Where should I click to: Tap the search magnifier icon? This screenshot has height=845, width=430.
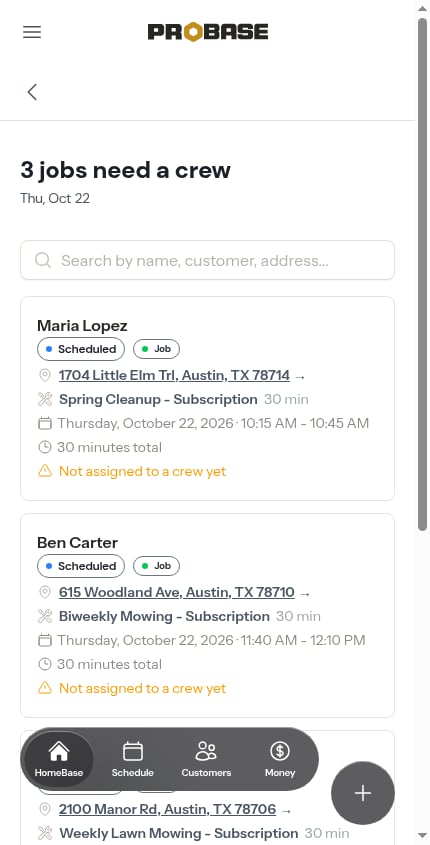pyautogui.click(x=43, y=260)
